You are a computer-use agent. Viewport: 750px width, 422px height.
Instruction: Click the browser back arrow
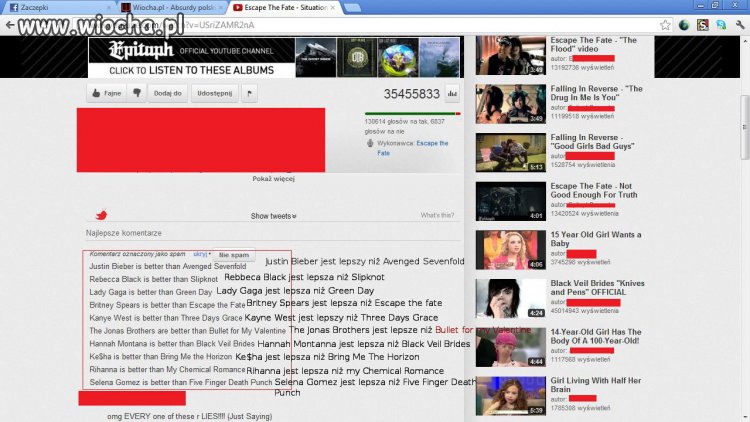9,25
